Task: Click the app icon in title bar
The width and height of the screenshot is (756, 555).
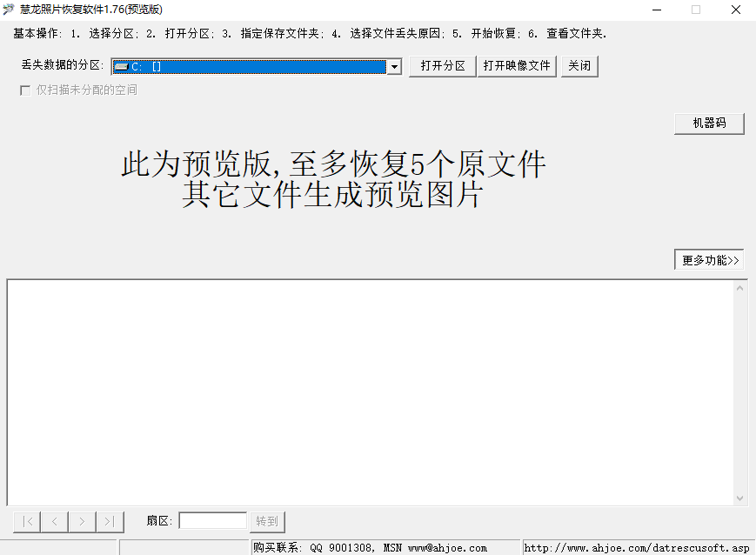Action: pos(9,10)
